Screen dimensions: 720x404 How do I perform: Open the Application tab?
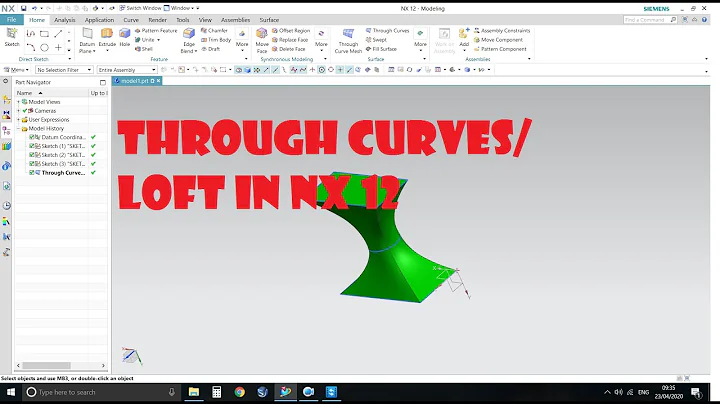99,20
